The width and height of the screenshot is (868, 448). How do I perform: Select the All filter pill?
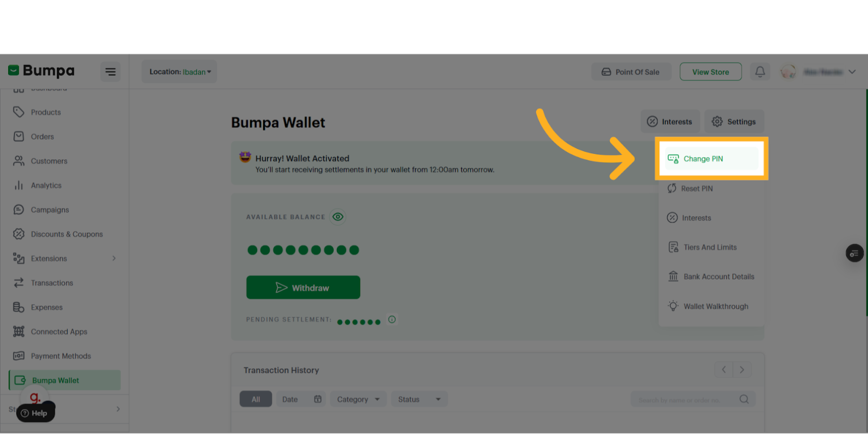[x=256, y=399]
